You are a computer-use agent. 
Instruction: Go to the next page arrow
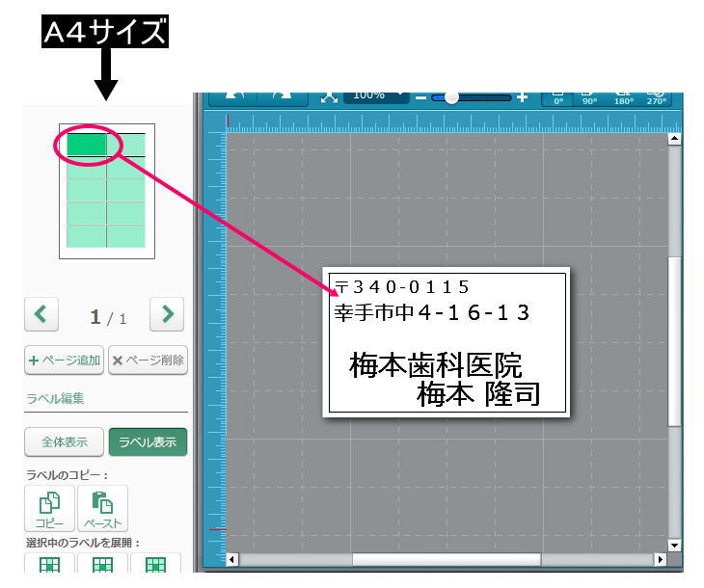[167, 313]
